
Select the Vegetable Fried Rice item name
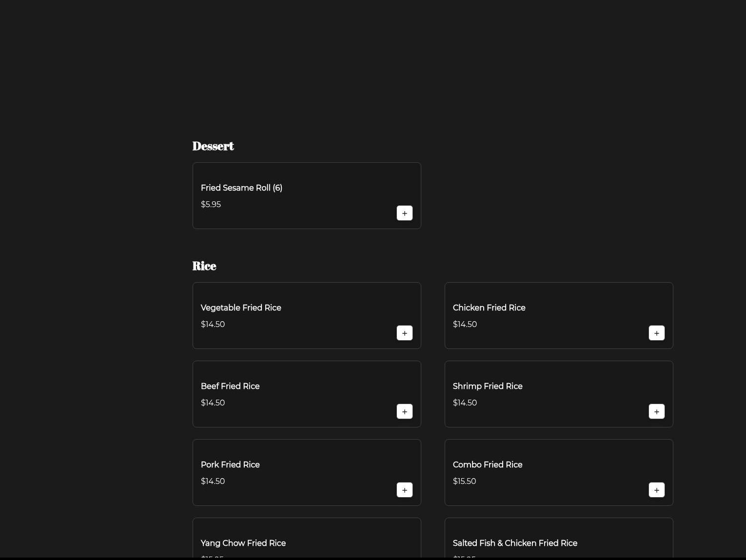click(x=241, y=308)
